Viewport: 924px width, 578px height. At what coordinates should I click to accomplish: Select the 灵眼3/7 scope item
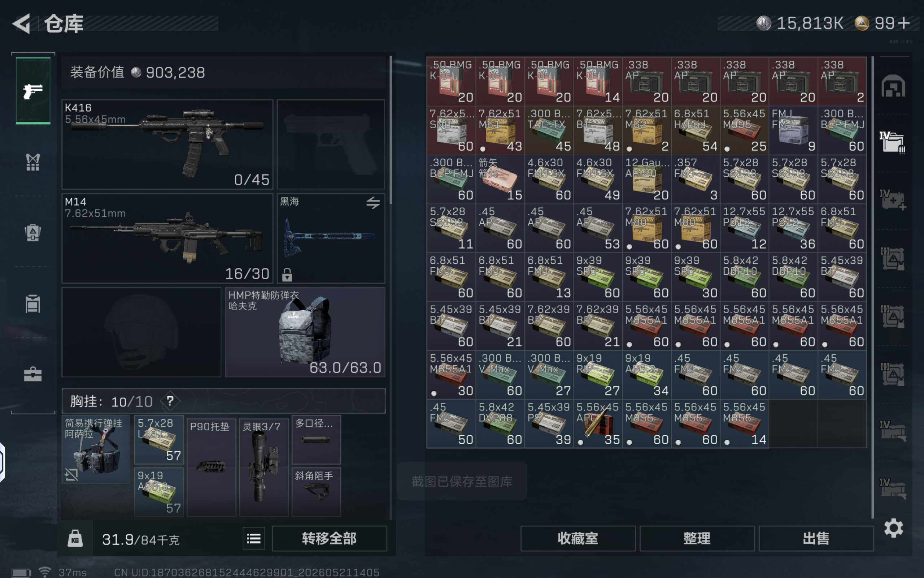(264, 467)
